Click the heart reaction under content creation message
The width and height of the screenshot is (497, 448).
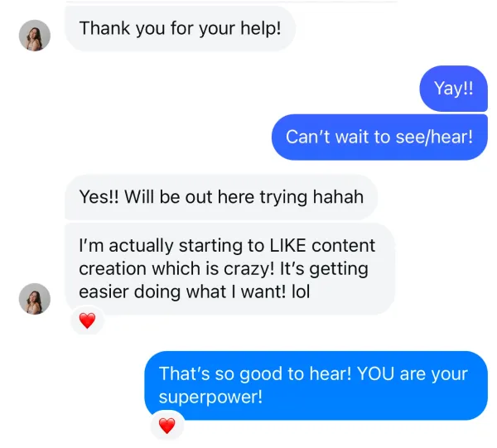(x=88, y=320)
